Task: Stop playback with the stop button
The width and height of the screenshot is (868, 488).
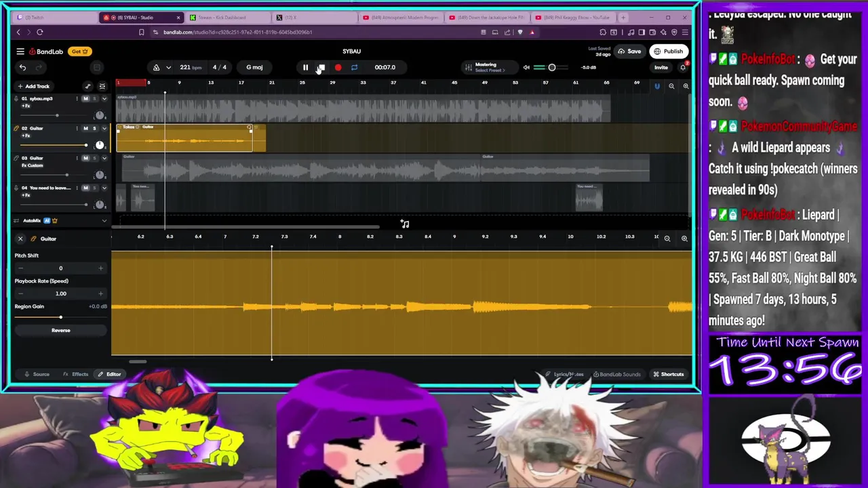Action: pyautogui.click(x=321, y=67)
